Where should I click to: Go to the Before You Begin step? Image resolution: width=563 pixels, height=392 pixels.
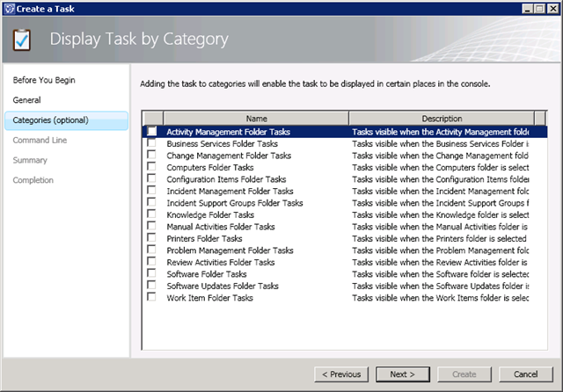click(44, 80)
